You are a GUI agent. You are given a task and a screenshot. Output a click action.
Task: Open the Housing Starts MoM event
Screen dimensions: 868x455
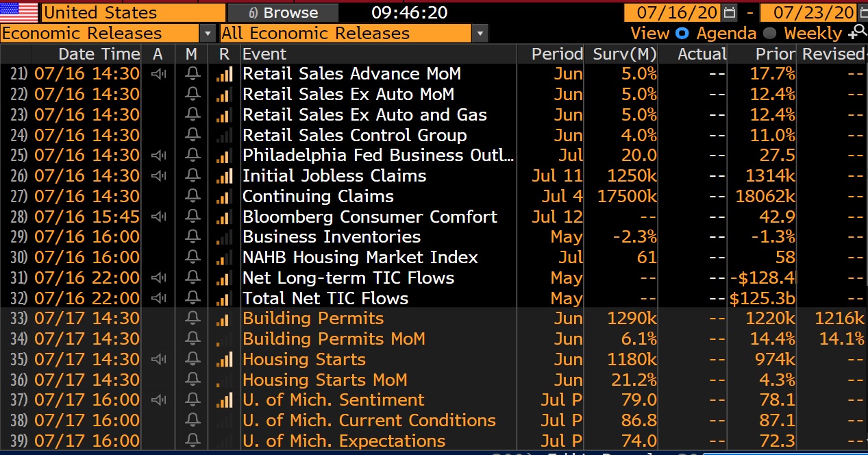click(x=325, y=380)
